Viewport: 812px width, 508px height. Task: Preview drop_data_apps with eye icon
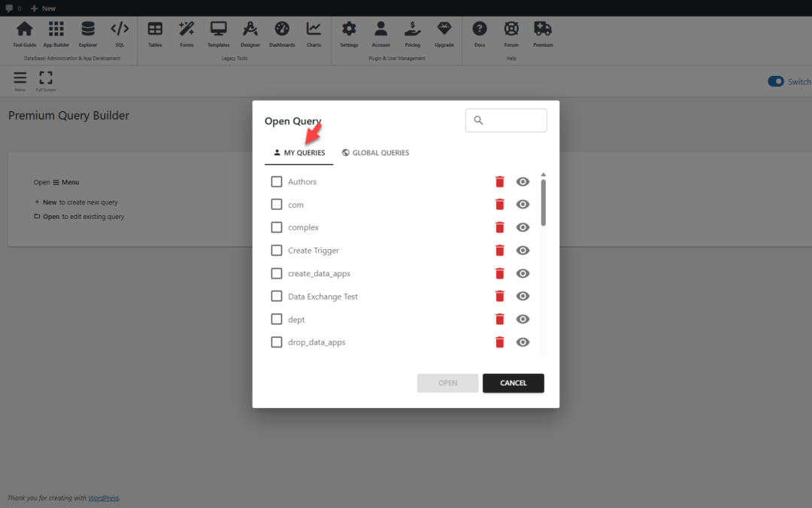[x=523, y=342]
